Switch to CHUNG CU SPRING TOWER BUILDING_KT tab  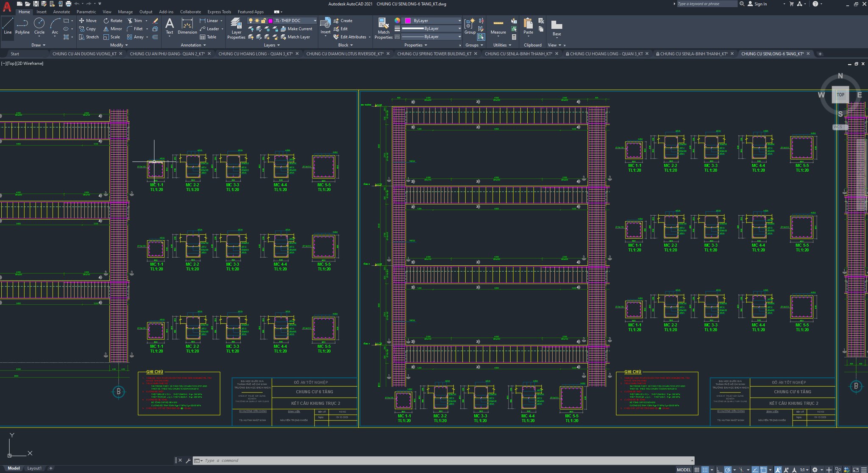coord(434,54)
